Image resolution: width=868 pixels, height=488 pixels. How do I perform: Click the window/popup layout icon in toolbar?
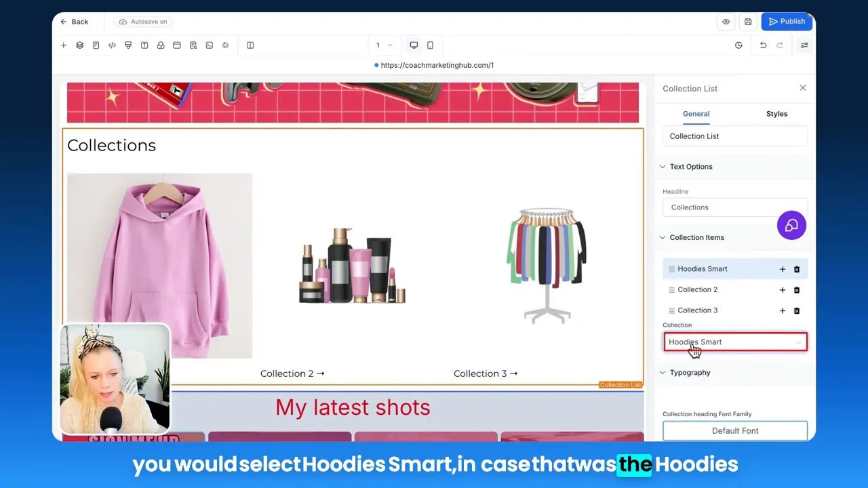coord(177,45)
